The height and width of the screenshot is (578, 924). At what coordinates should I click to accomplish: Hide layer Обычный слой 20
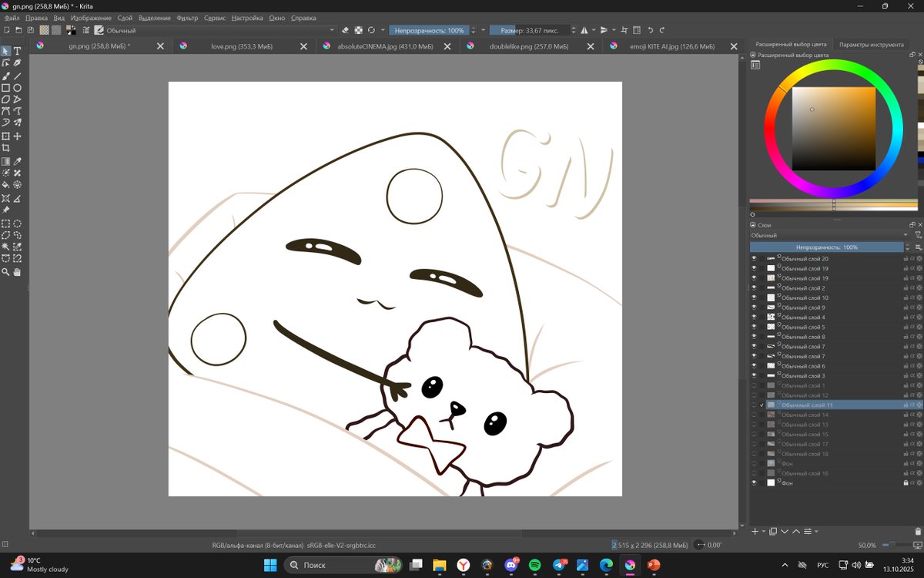tap(754, 259)
